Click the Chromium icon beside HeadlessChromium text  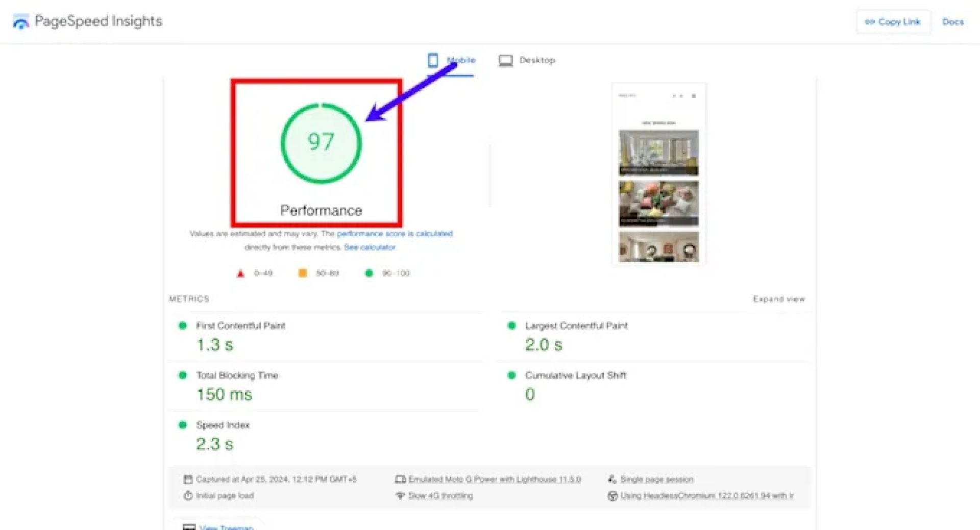coord(612,496)
